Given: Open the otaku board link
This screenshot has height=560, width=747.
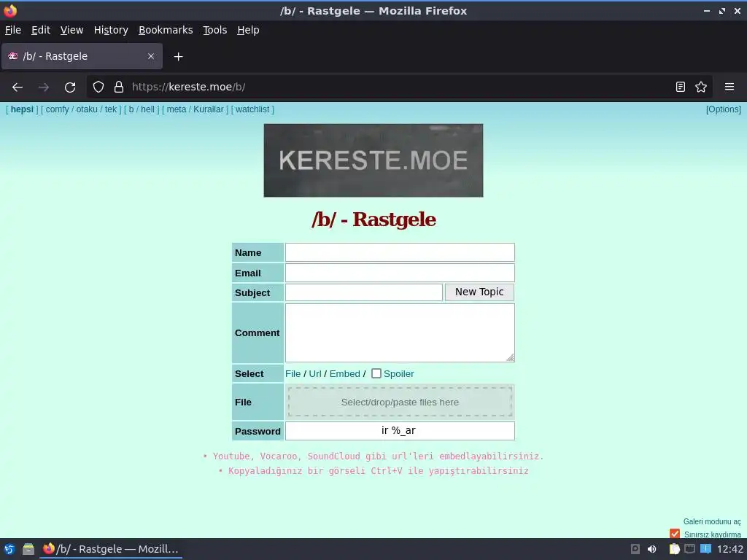Looking at the screenshot, I should pyautogui.click(x=87, y=109).
